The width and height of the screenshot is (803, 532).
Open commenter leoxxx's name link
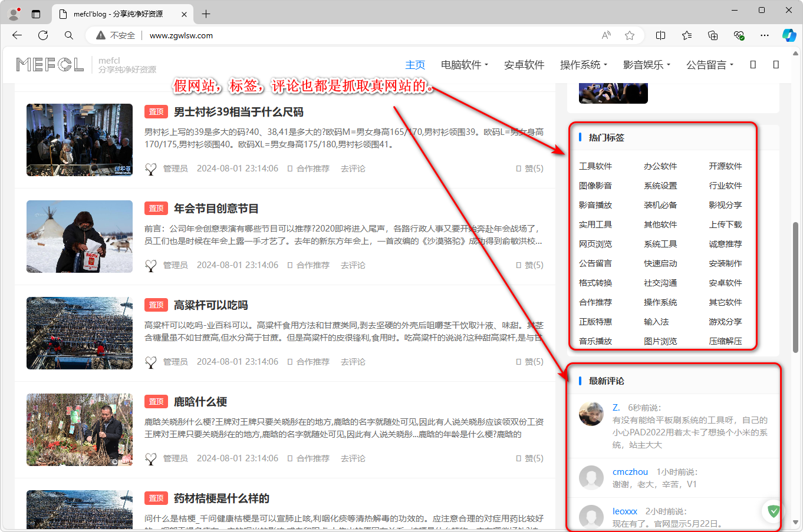(x=625, y=511)
